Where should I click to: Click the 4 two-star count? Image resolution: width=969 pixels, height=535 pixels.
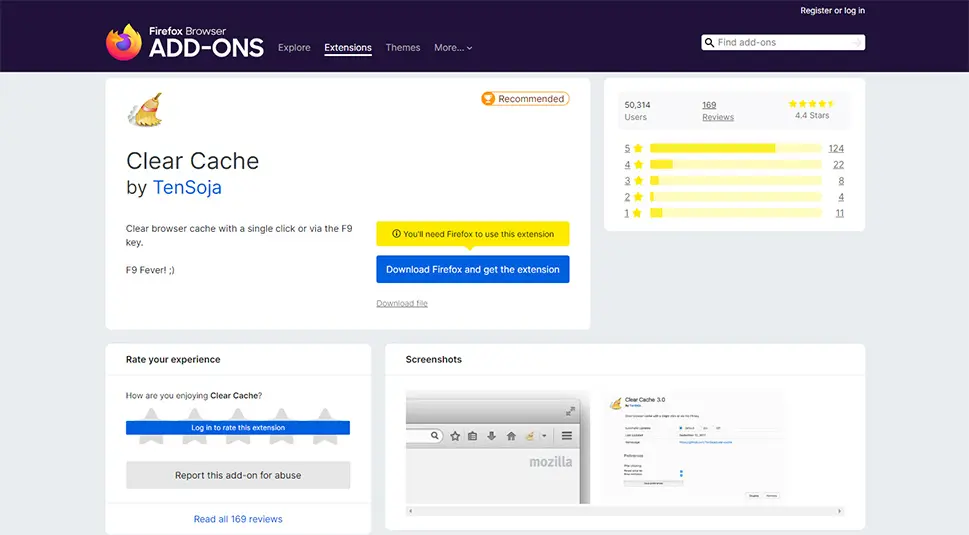click(841, 196)
